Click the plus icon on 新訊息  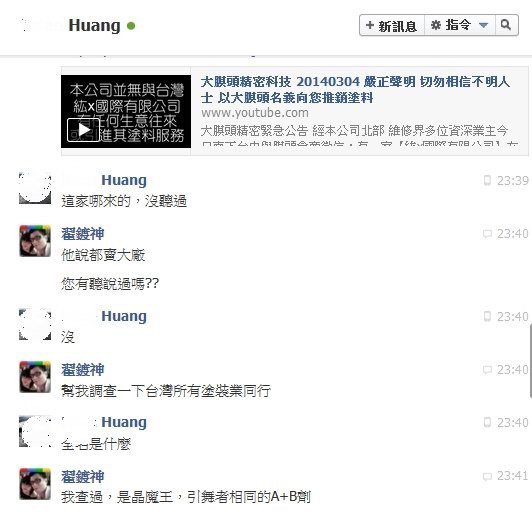click(x=370, y=25)
